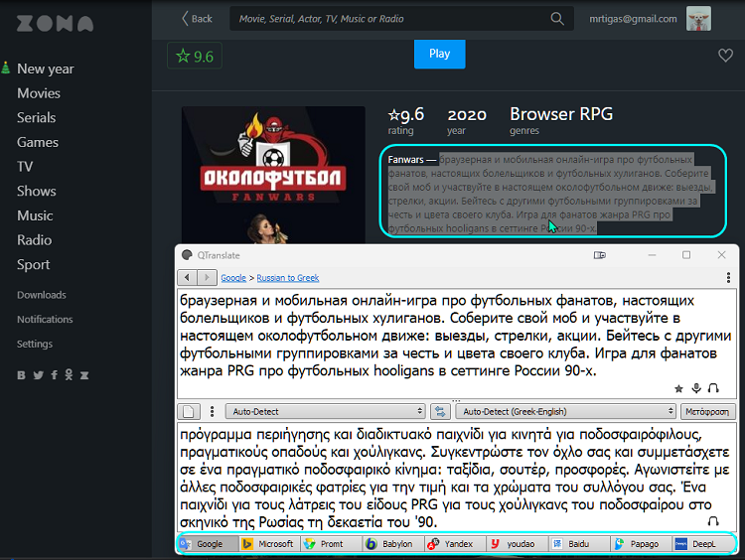Go to previous translation in QTranslate
The height and width of the screenshot is (560, 745).
[x=187, y=277]
